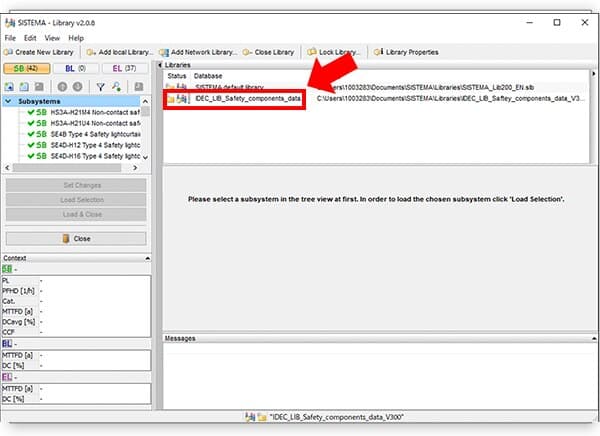The height and width of the screenshot is (436, 600).
Task: Click Add Network Library toolbar button
Action: (198, 52)
